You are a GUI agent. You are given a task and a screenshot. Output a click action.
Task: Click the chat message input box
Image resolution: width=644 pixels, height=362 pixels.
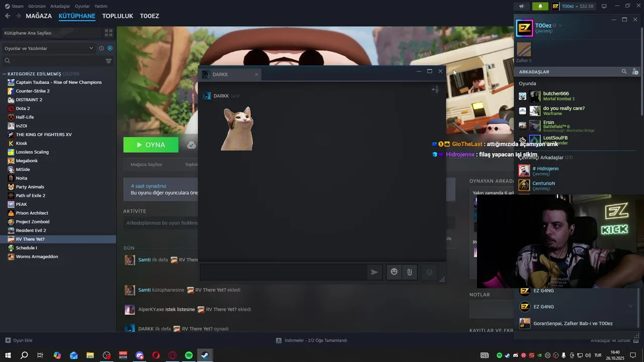(284, 272)
